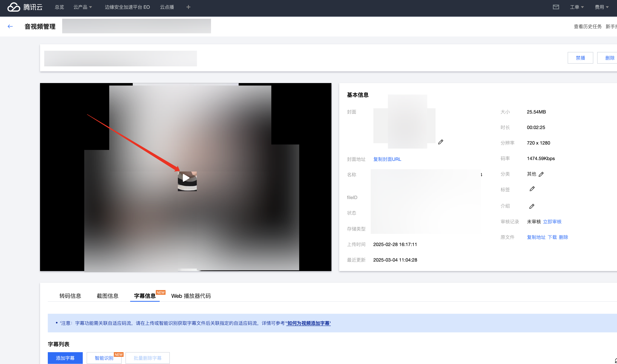Switch to the 转码信息 tab
The image size is (617, 364).
coord(70,296)
